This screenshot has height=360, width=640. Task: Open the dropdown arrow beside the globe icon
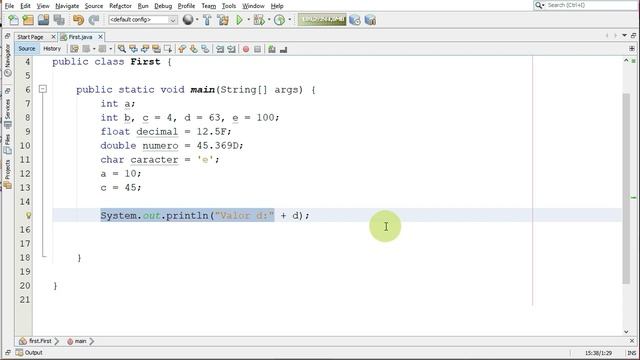tap(197, 20)
